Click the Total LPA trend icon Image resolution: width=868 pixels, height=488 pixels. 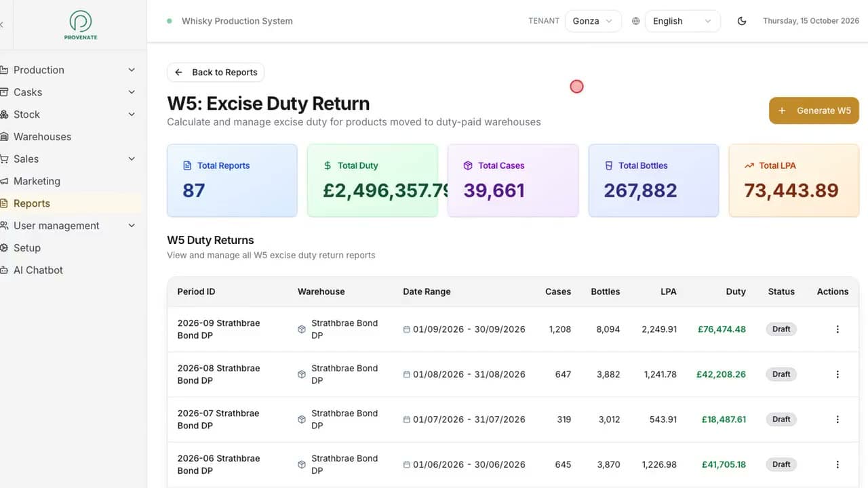click(x=749, y=165)
